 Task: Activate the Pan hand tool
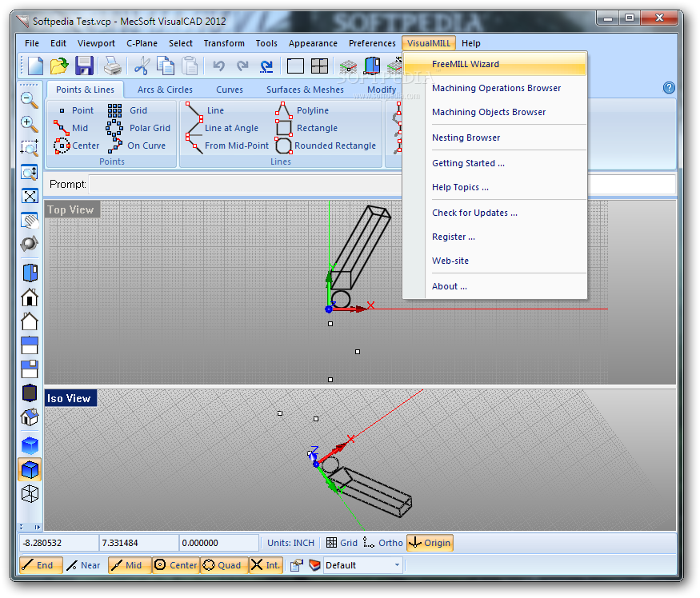coord(30,220)
